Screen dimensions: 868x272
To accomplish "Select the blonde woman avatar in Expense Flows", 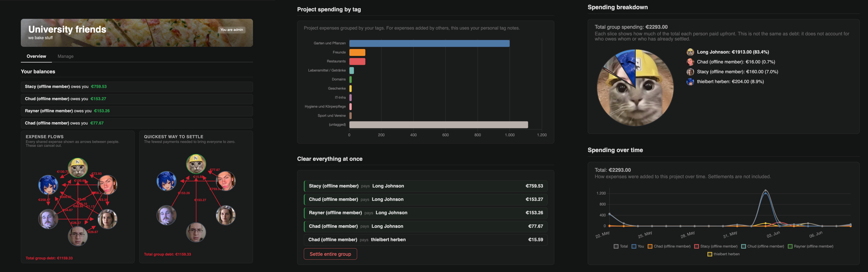I will pyautogui.click(x=107, y=219).
